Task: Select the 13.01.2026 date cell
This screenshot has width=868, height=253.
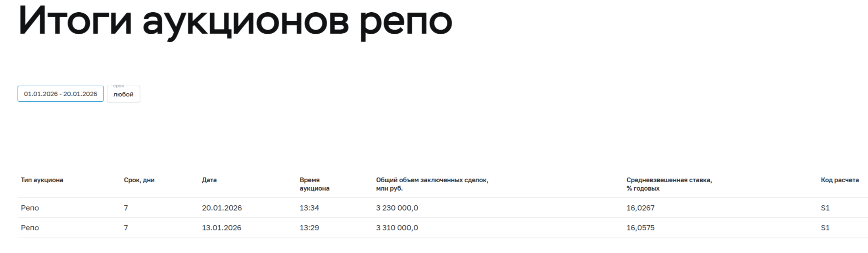Action: click(x=222, y=228)
